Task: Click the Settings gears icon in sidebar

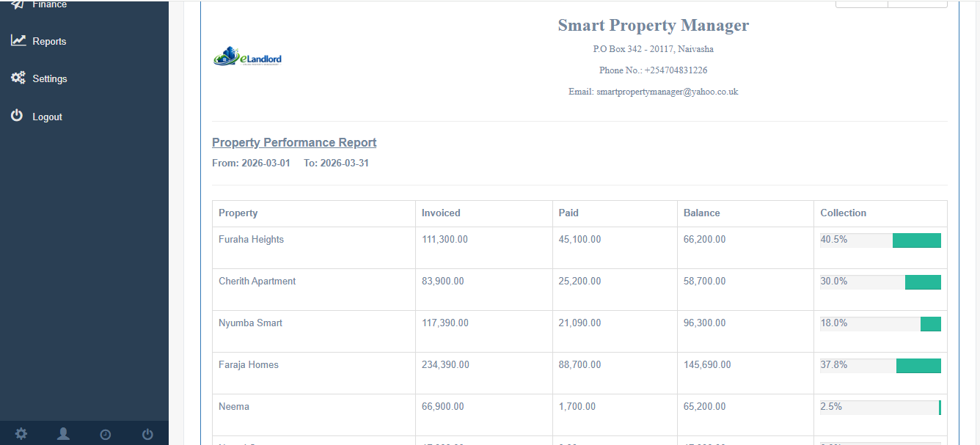Action: (18, 78)
